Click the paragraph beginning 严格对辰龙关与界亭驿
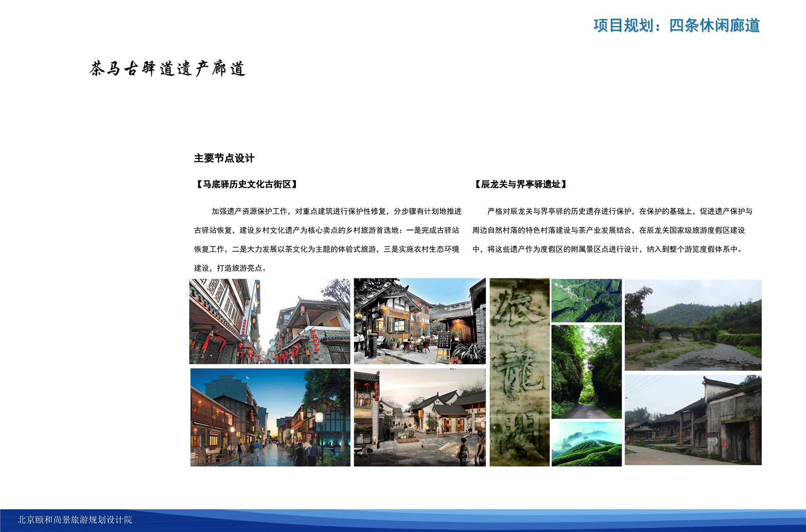806x532 pixels. [612, 230]
